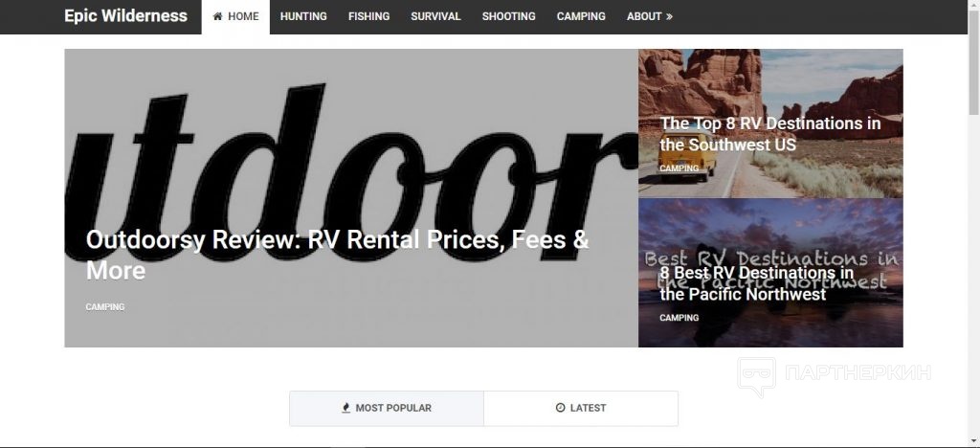Navigate to the Camping section

pyautogui.click(x=581, y=17)
